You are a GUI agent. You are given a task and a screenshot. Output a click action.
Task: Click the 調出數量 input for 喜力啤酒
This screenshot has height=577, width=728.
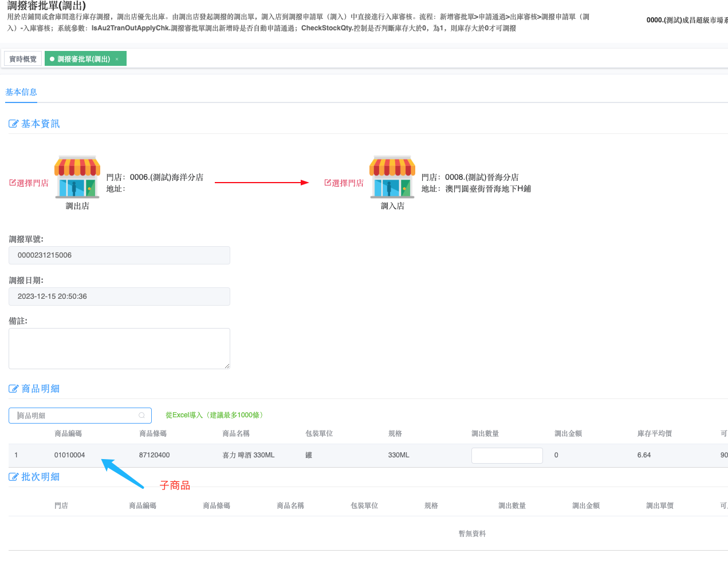click(507, 456)
